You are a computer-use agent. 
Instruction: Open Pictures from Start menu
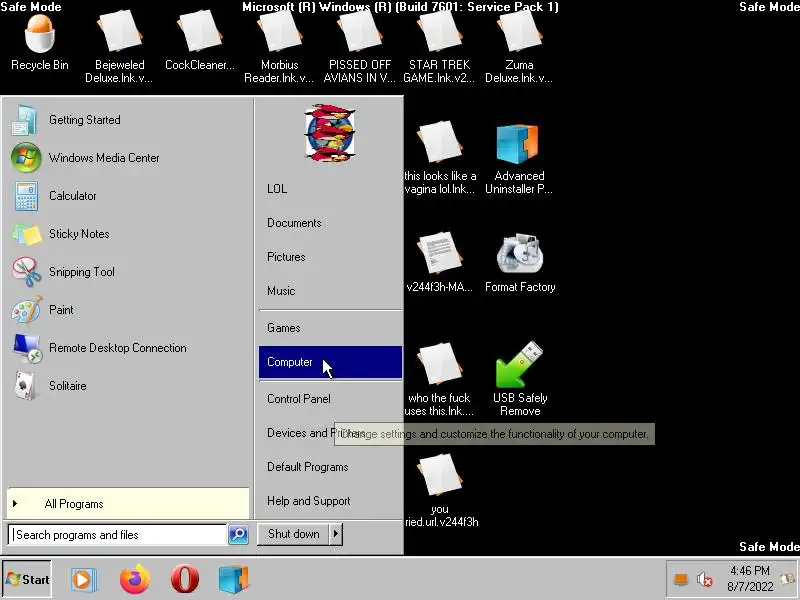(x=330, y=257)
